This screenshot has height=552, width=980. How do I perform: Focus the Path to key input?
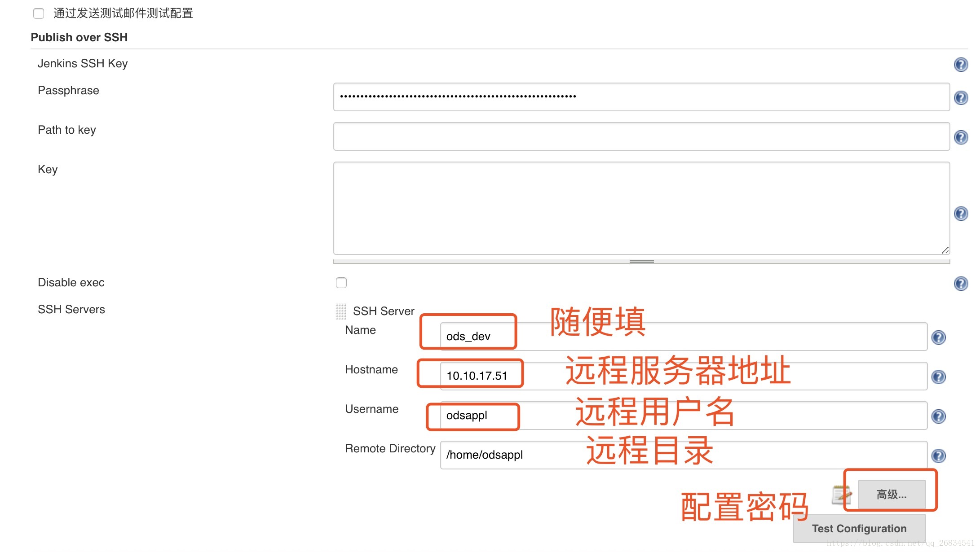(x=641, y=136)
